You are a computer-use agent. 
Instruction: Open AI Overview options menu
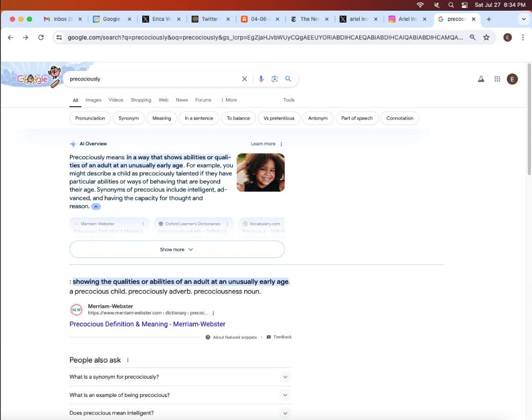coord(281,144)
